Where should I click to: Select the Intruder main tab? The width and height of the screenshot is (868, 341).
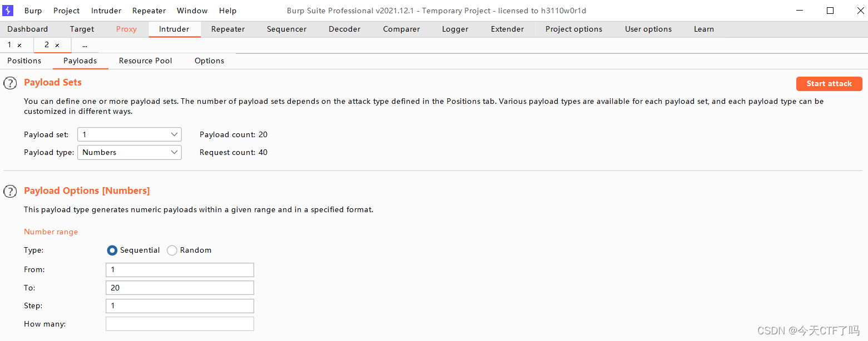(x=174, y=29)
